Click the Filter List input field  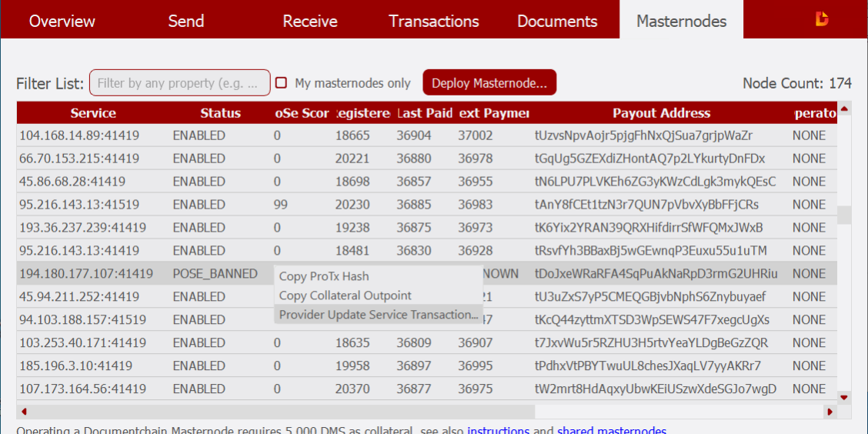180,83
